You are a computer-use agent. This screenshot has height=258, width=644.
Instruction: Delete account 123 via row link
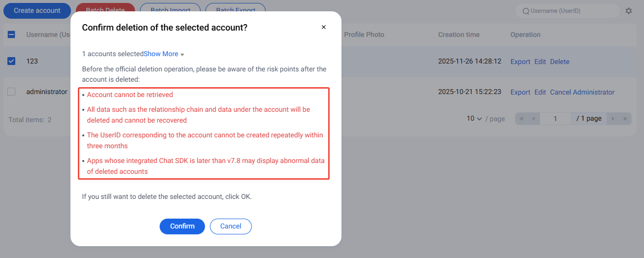click(x=559, y=62)
